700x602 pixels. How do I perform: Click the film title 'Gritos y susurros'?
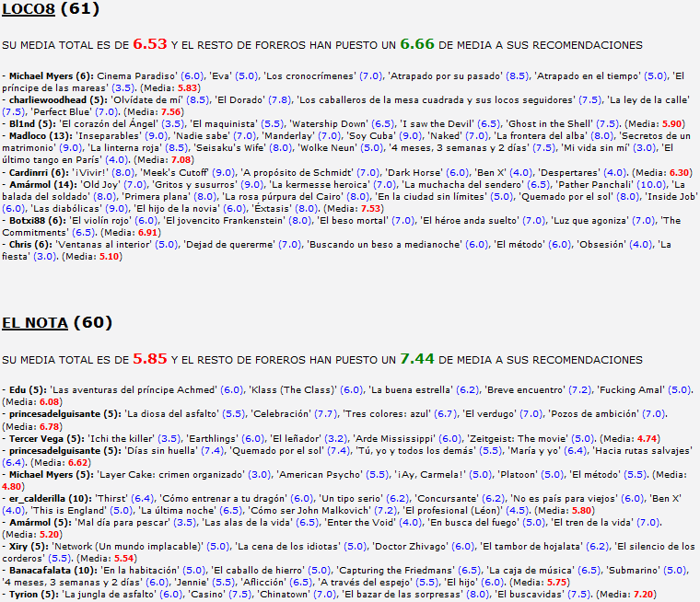194,185
